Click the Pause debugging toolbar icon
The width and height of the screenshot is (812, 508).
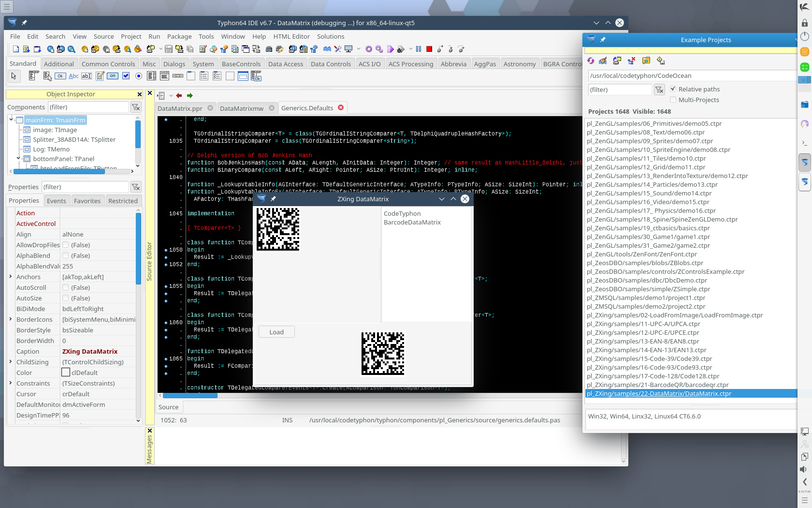[419, 49]
